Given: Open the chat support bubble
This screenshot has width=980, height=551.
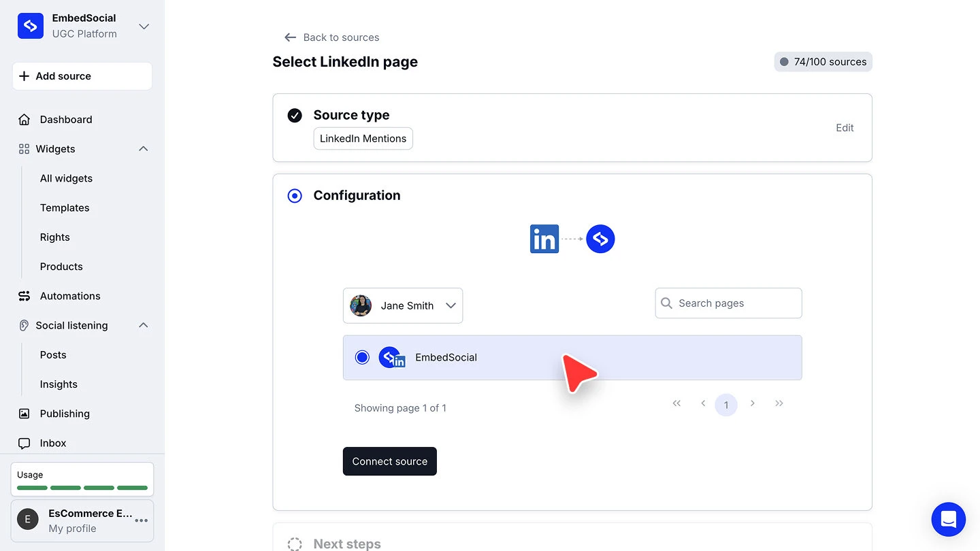Looking at the screenshot, I should point(949,520).
